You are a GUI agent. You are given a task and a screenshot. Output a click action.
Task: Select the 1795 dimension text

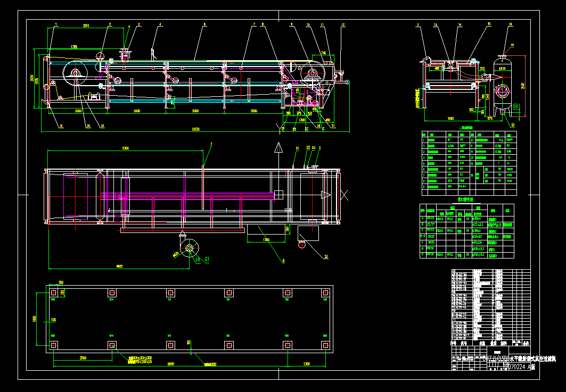(x=73, y=47)
